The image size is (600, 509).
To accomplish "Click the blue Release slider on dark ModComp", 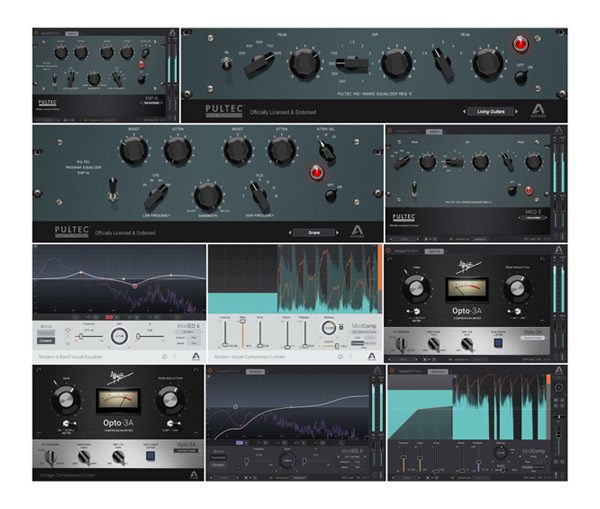I will (478, 459).
